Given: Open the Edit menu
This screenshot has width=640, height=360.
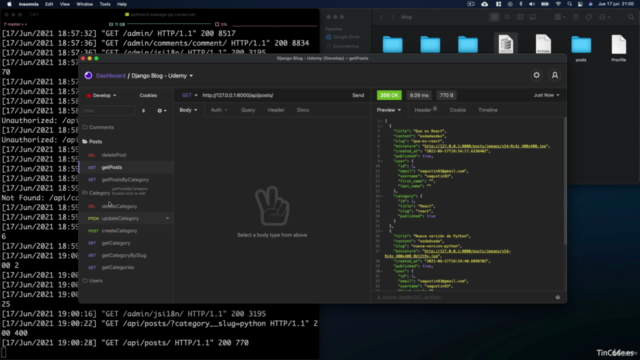Looking at the screenshot, I should (x=49, y=4).
